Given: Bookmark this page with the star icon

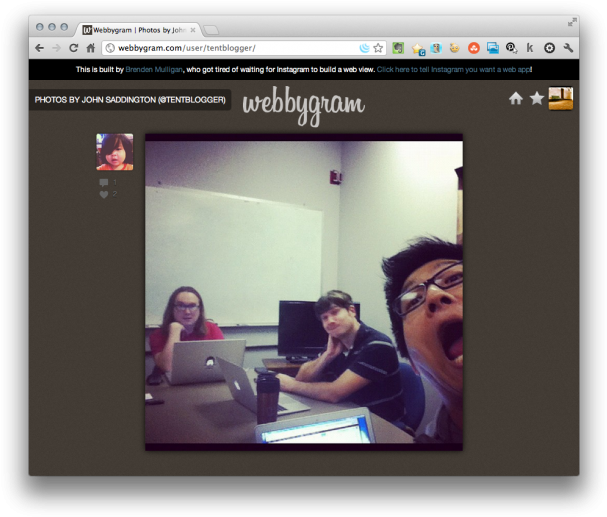Looking at the screenshot, I should (x=378, y=48).
